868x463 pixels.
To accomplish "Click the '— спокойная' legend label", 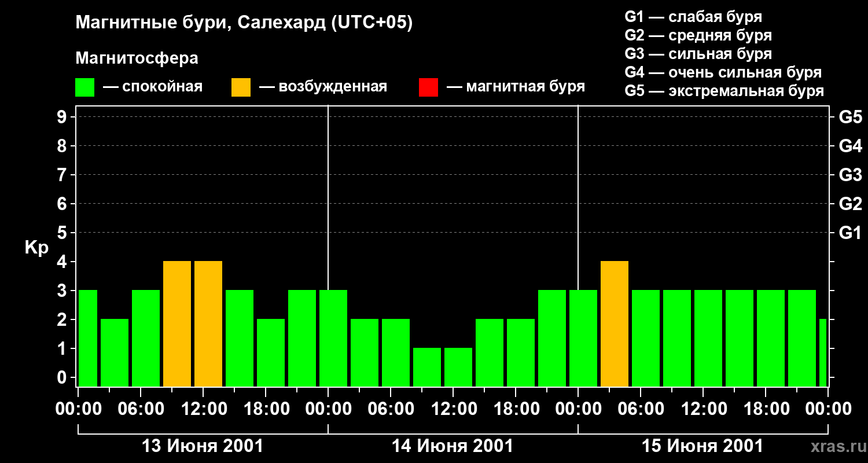I will pyautogui.click(x=153, y=87).
